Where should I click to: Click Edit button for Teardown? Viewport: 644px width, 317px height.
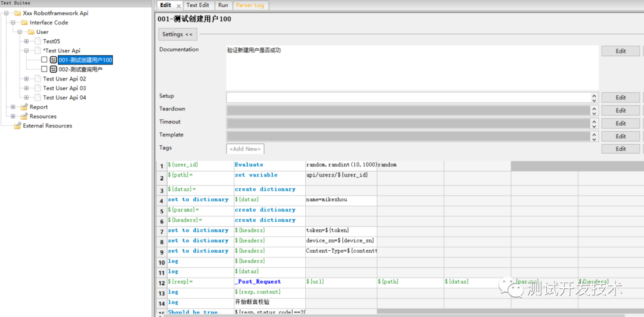click(621, 110)
